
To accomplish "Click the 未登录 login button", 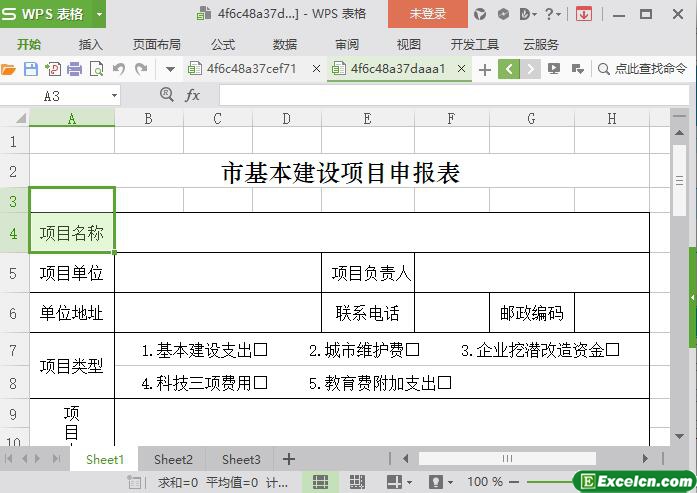I will click(x=428, y=14).
